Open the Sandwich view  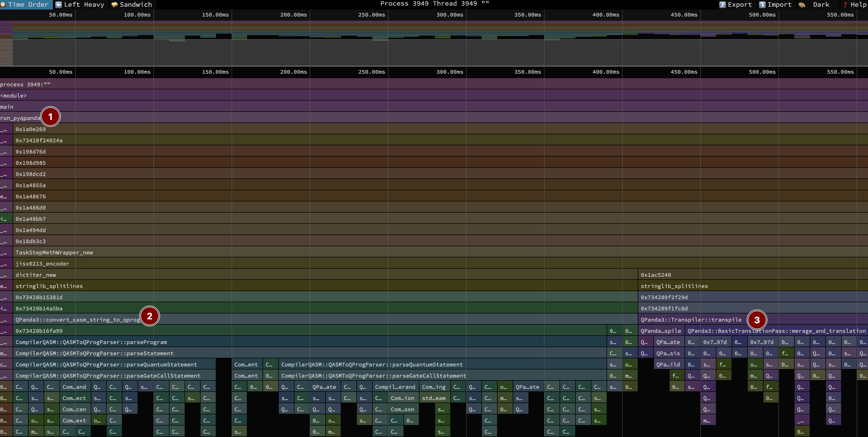tap(135, 4)
